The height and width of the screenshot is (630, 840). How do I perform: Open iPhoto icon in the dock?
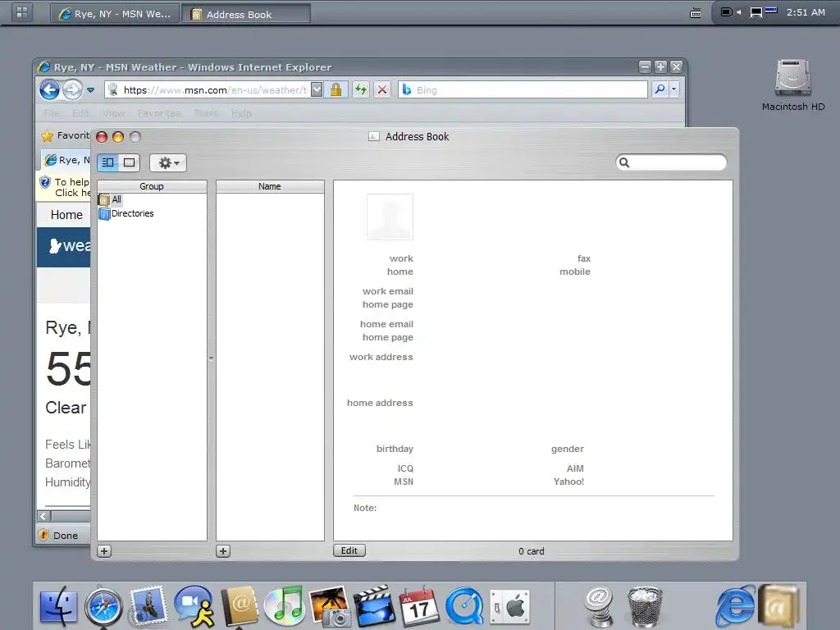pyautogui.click(x=330, y=606)
